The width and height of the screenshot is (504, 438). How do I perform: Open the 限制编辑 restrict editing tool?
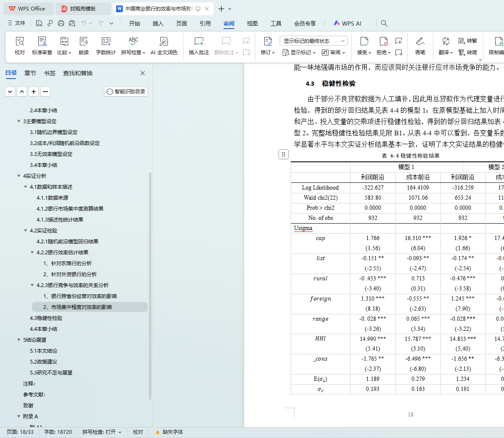(x=497, y=45)
